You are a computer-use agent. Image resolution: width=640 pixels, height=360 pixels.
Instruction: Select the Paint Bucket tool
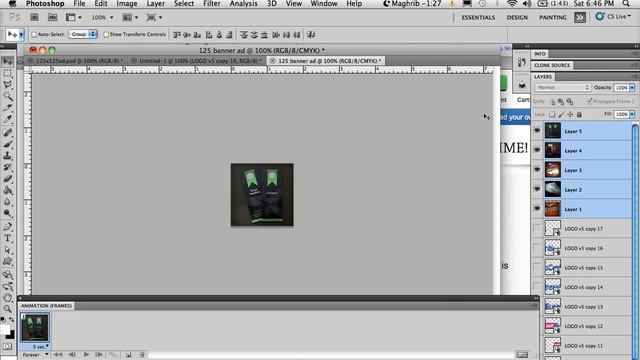[7, 190]
